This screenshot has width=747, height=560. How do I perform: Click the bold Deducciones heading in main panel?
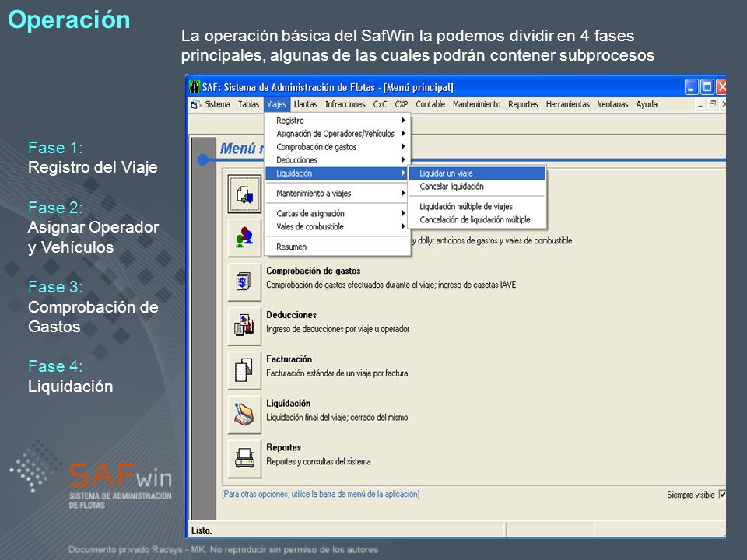coord(292,315)
